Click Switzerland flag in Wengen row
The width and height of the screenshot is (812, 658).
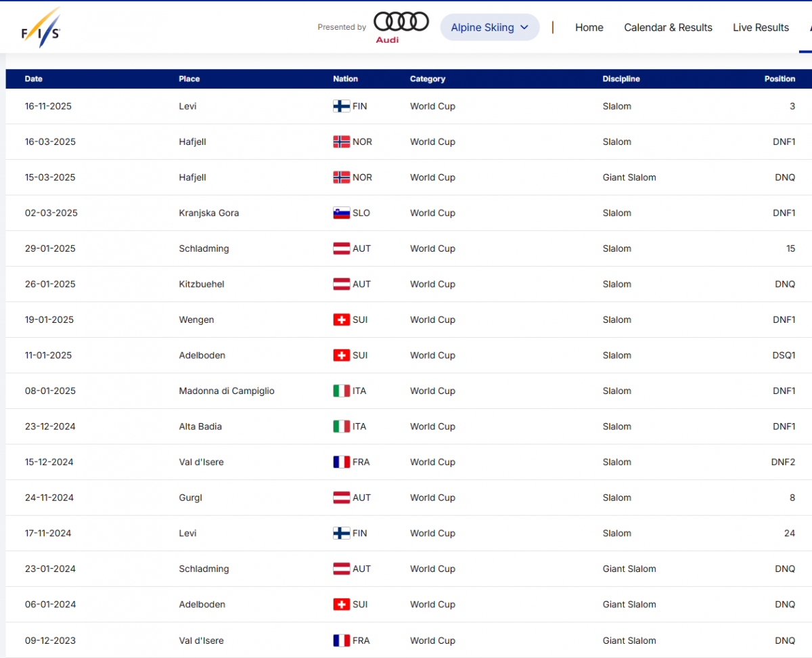(x=342, y=320)
